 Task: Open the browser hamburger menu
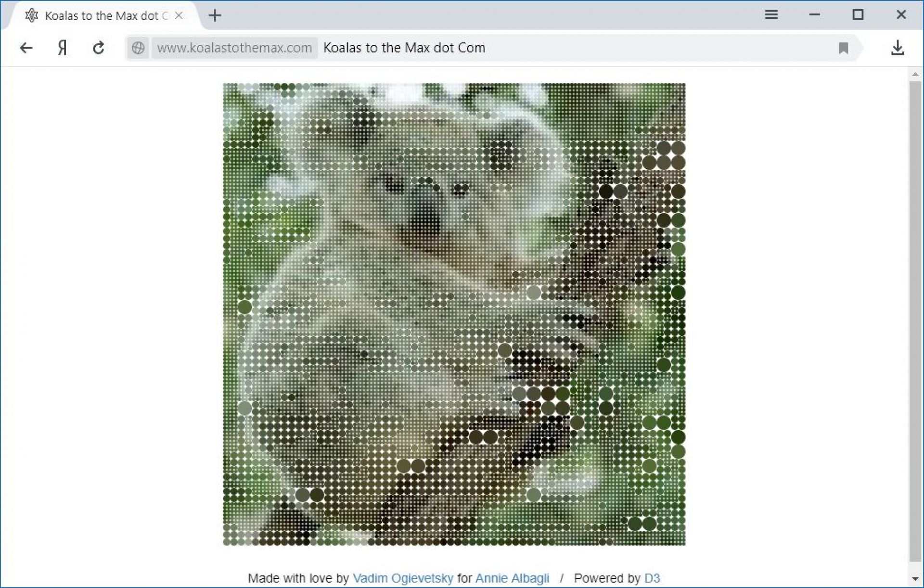pos(771,15)
